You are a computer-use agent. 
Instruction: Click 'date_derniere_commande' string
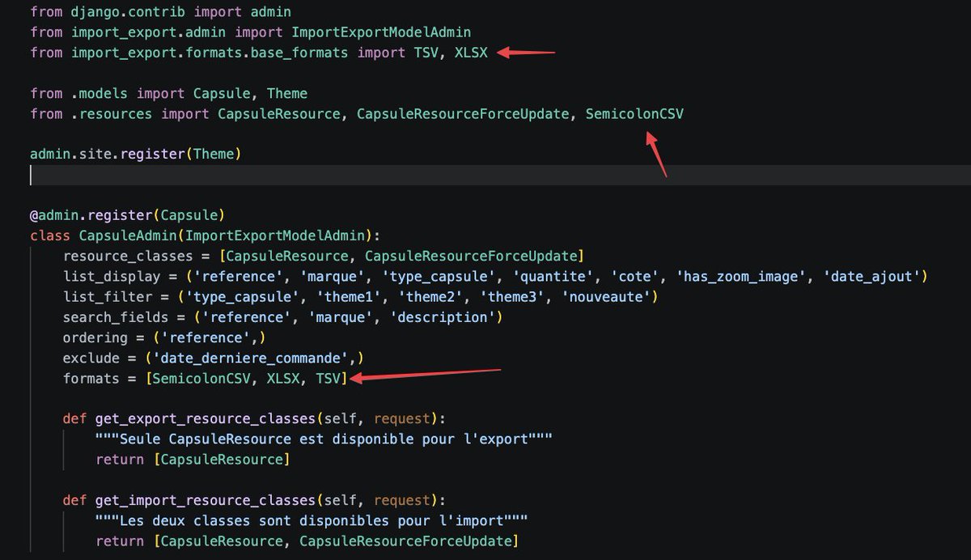tap(251, 358)
